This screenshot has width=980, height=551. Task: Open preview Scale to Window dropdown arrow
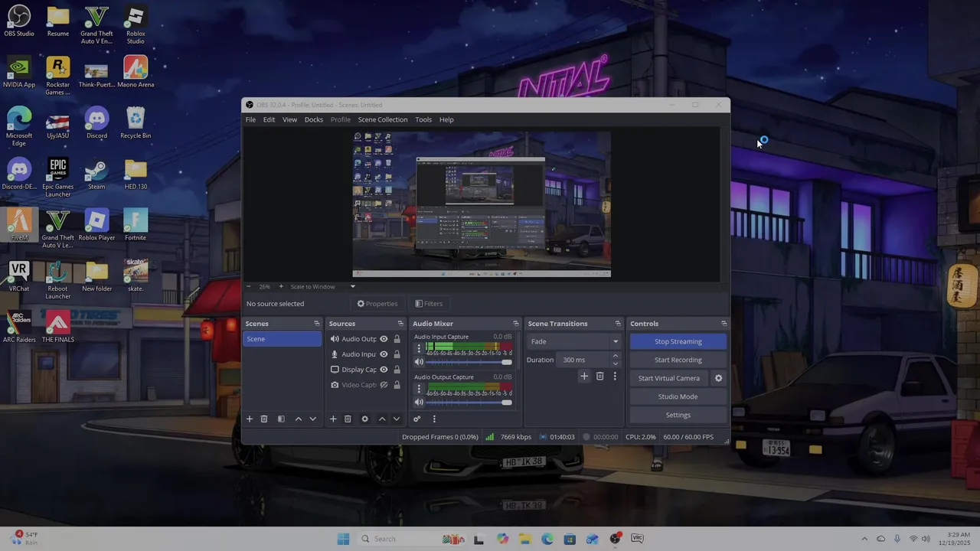tap(353, 287)
